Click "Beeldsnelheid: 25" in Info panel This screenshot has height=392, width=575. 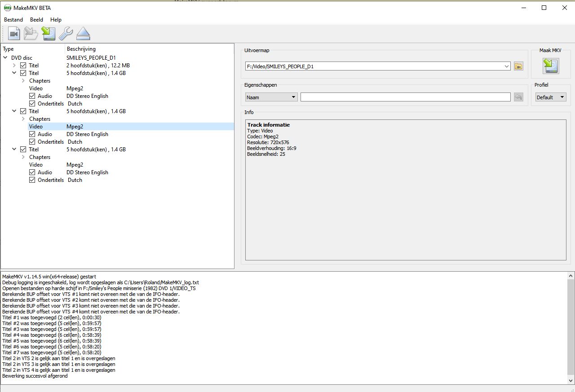[x=266, y=154]
